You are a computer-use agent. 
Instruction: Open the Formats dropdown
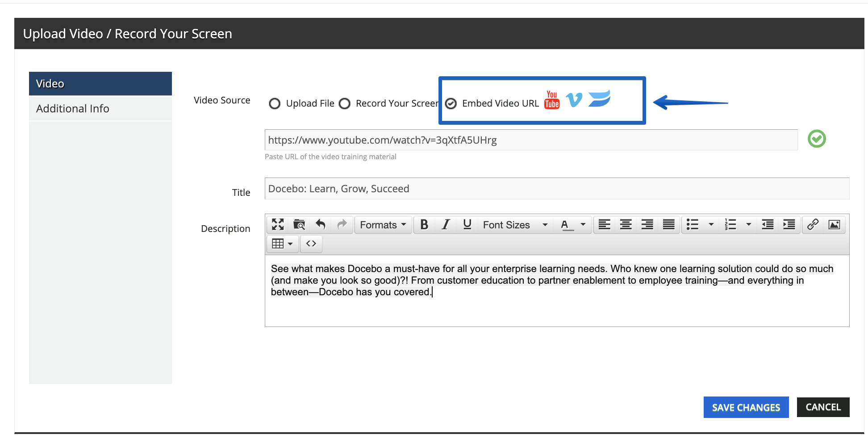pyautogui.click(x=383, y=225)
